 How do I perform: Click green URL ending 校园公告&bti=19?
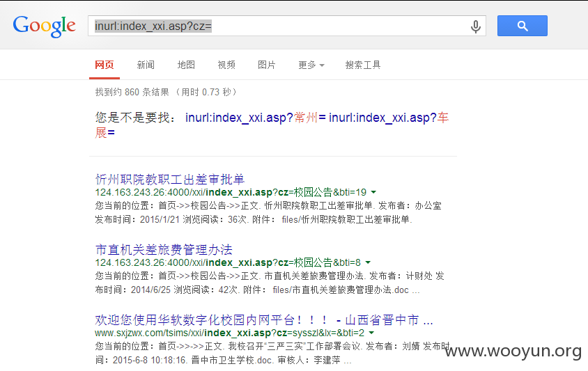pyautogui.click(x=231, y=192)
